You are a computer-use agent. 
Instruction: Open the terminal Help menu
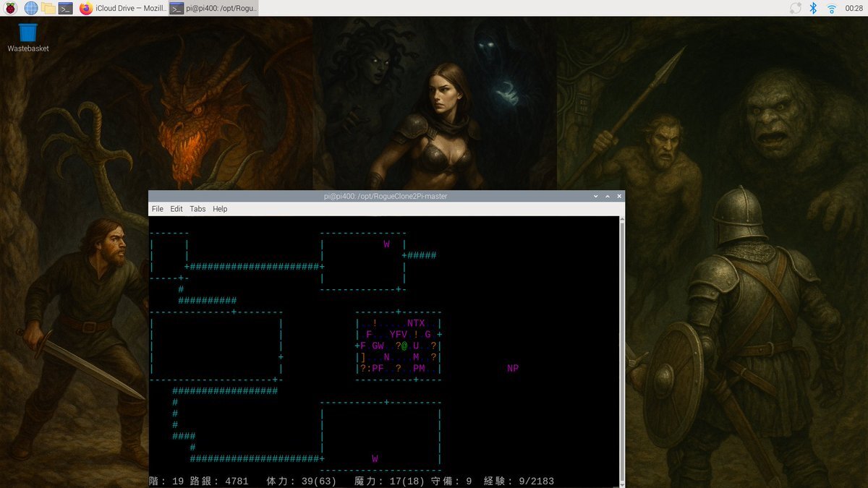tap(220, 209)
